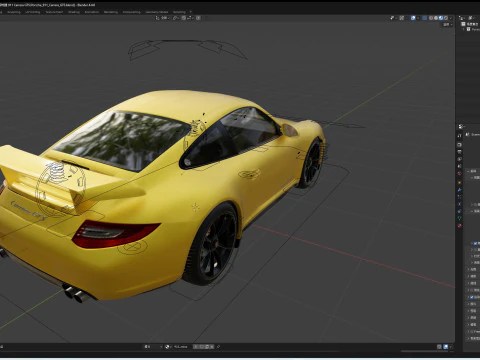Switch to wireframe viewport shading
This screenshot has height=360, width=480.
[x=431, y=18]
